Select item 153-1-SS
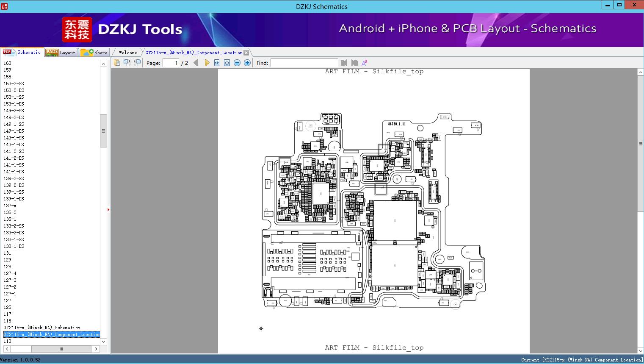The height and width of the screenshot is (364, 644). coord(14,97)
